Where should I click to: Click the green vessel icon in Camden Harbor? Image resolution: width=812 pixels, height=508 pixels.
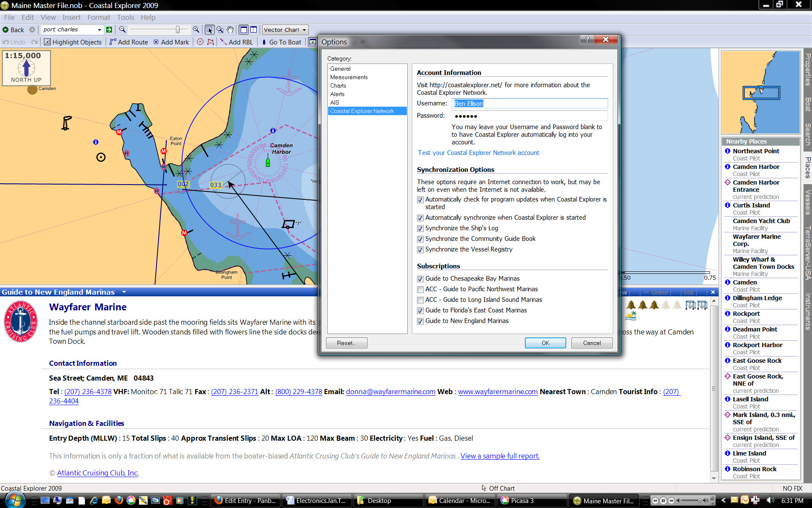(268, 162)
